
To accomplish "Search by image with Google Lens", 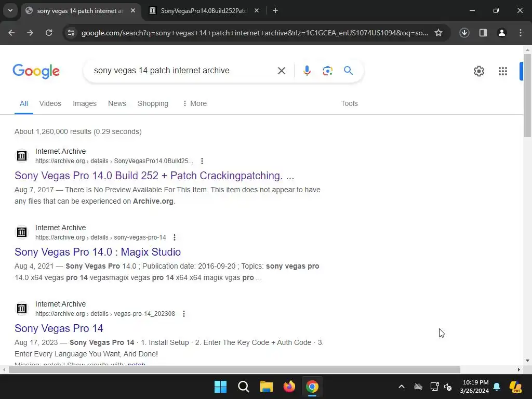I will pyautogui.click(x=327, y=71).
